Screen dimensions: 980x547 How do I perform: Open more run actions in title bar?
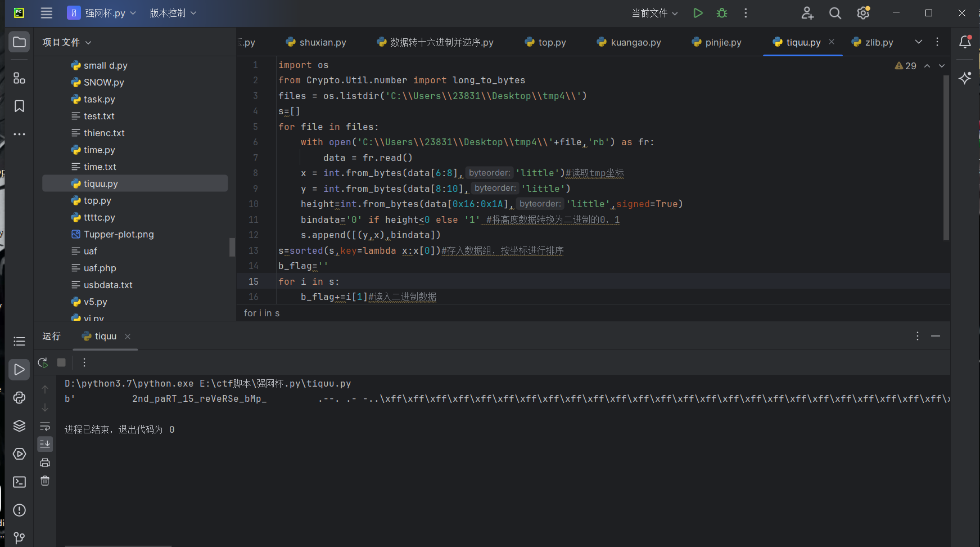[746, 13]
